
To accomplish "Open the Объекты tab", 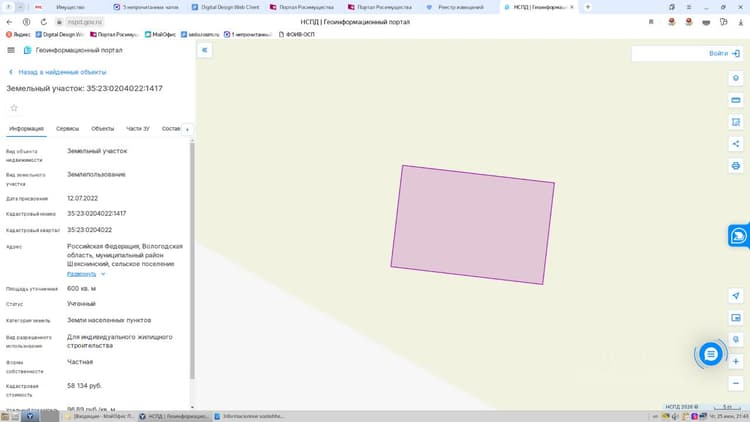I will (x=102, y=129).
